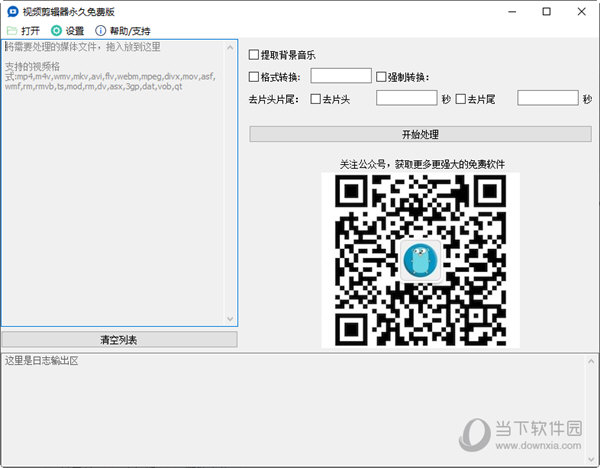This screenshot has width=600, height=468.
Task: Click the blue info Help icon
Action: 100,31
